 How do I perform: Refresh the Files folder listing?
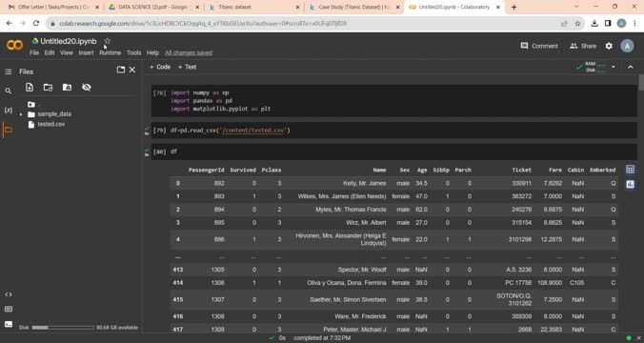pos(48,87)
